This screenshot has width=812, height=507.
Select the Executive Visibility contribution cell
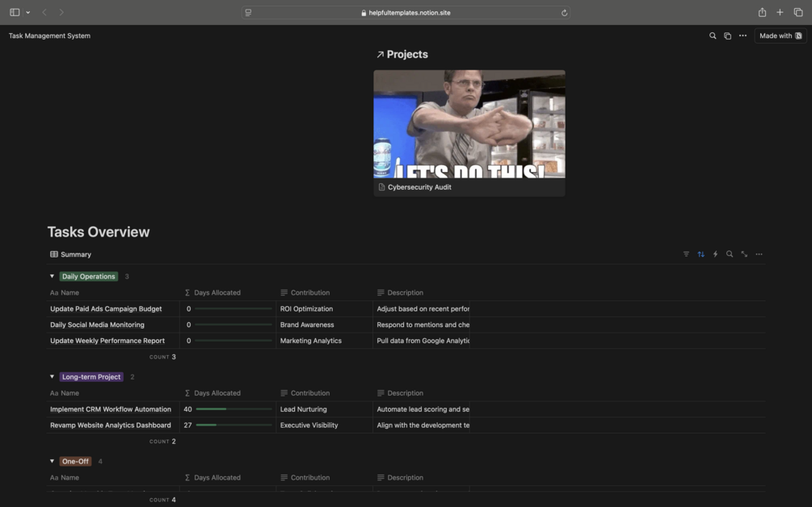tap(324, 425)
